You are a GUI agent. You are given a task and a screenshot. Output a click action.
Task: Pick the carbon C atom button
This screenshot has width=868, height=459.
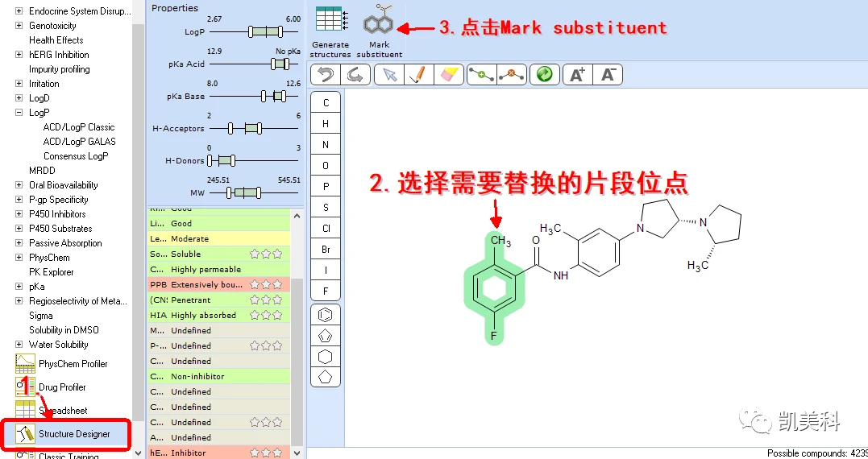pos(326,103)
